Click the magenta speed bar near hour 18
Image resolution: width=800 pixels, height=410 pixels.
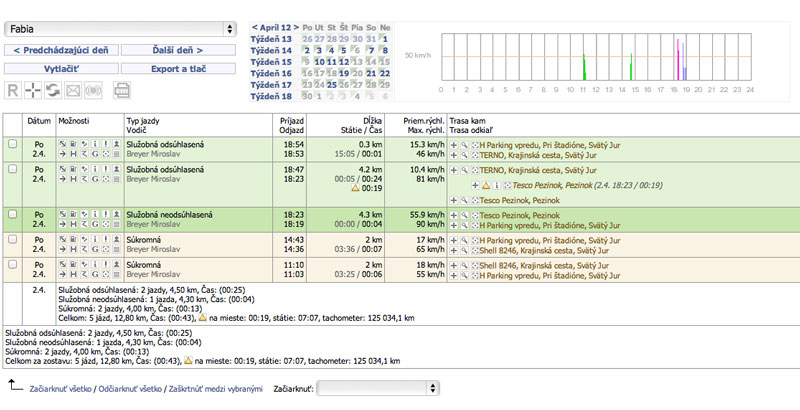coord(678,60)
